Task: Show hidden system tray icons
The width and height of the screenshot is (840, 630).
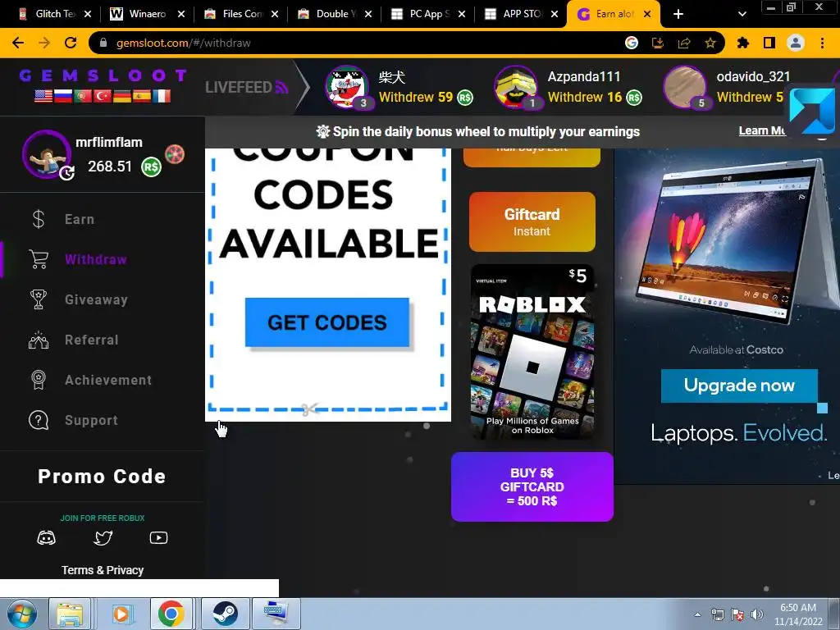Action: (697, 614)
